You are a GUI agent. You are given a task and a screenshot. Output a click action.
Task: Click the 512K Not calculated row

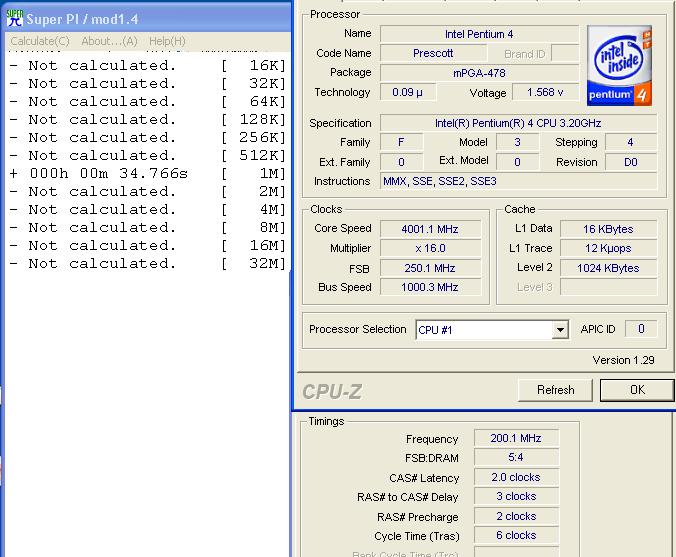point(147,155)
